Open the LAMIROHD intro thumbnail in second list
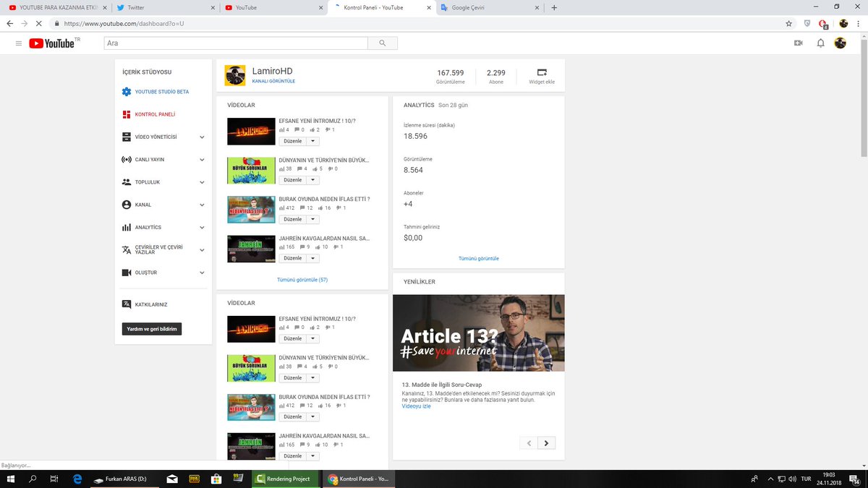This screenshot has width=868, height=488. pyautogui.click(x=251, y=329)
